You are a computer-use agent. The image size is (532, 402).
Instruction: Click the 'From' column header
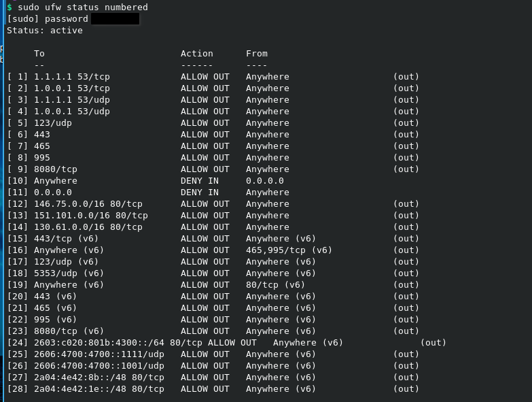pyautogui.click(x=257, y=53)
